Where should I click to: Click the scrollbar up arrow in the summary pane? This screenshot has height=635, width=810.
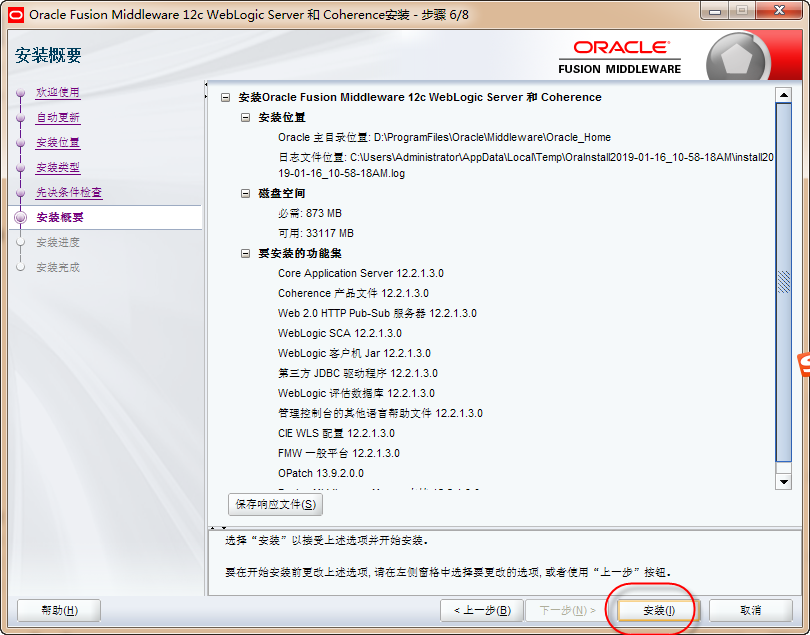tap(784, 95)
